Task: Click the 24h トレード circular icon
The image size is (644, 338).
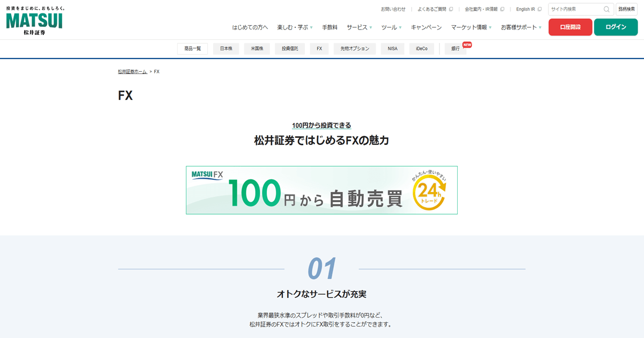Action: point(429,190)
